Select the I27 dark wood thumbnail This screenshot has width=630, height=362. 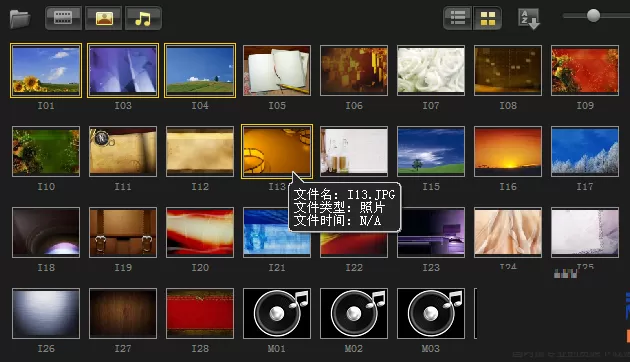(123, 313)
